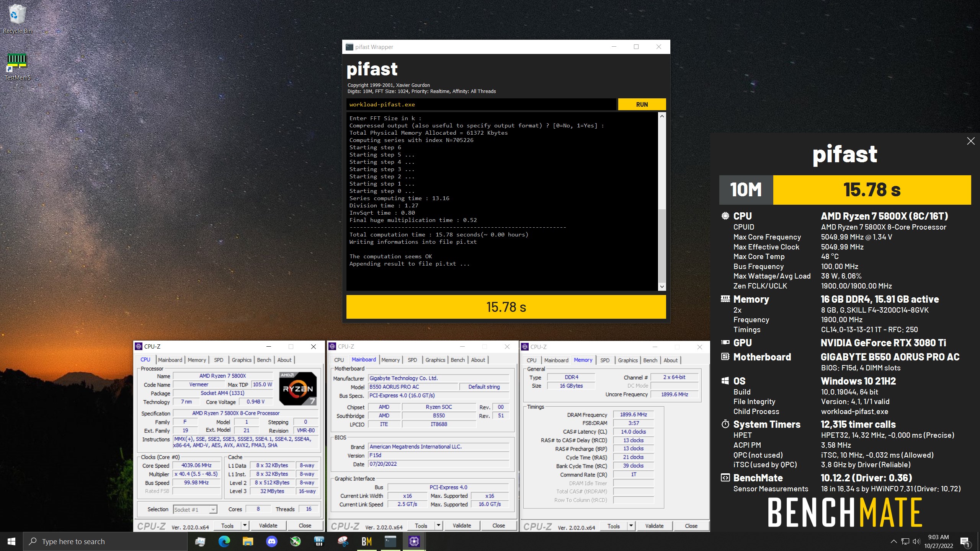The image size is (980, 551).
Task: Click the workload-pifast.exe command field
Action: point(481,104)
